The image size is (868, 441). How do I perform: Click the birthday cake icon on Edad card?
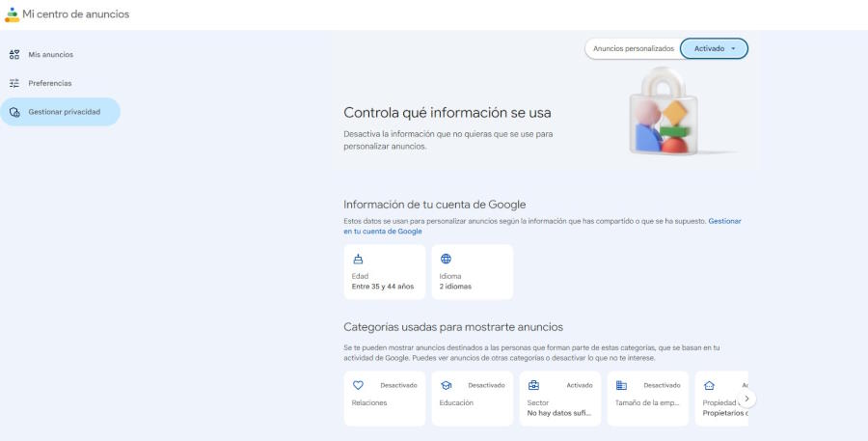358,259
